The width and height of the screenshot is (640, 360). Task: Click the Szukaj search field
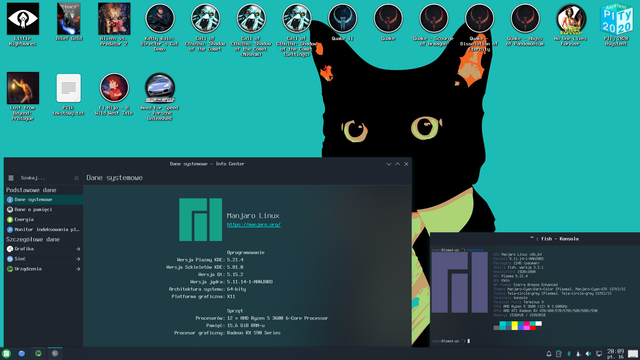pos(44,178)
